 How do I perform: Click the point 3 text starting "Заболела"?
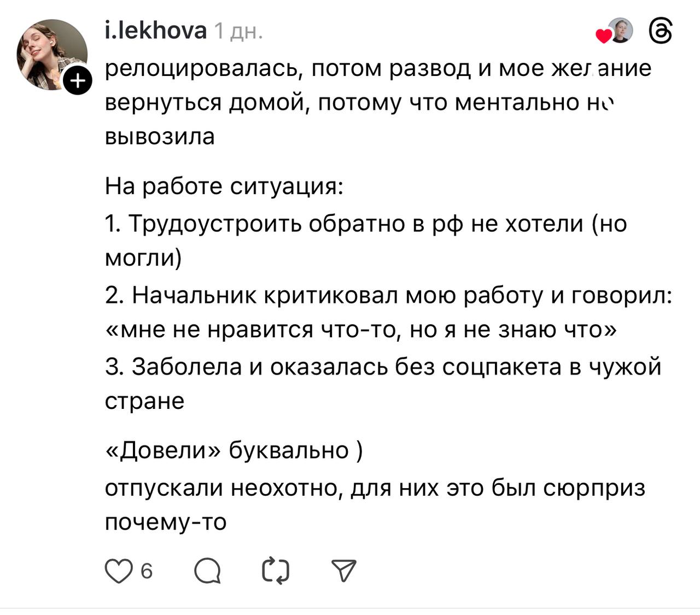tap(383, 367)
